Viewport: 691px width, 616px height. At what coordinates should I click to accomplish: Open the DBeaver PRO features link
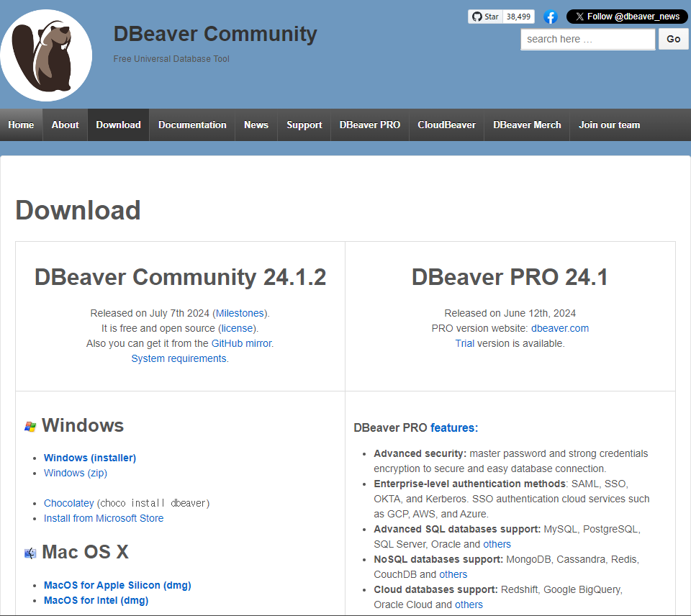click(x=454, y=428)
